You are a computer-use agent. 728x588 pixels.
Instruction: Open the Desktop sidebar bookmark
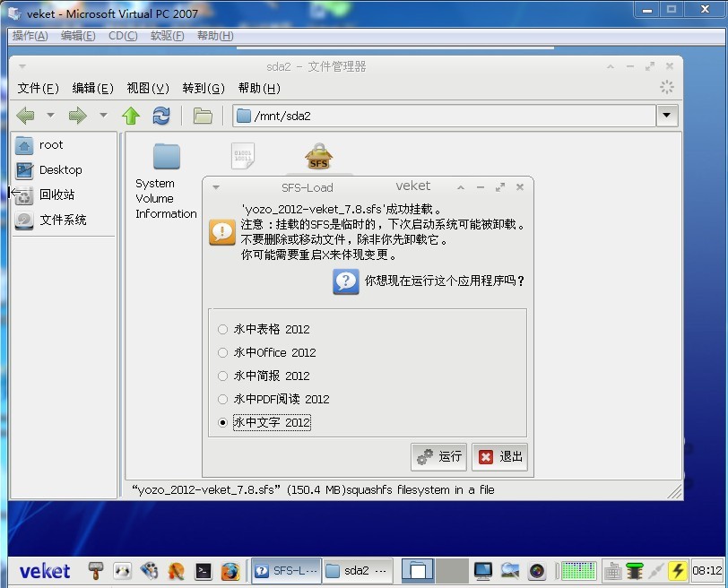point(48,170)
